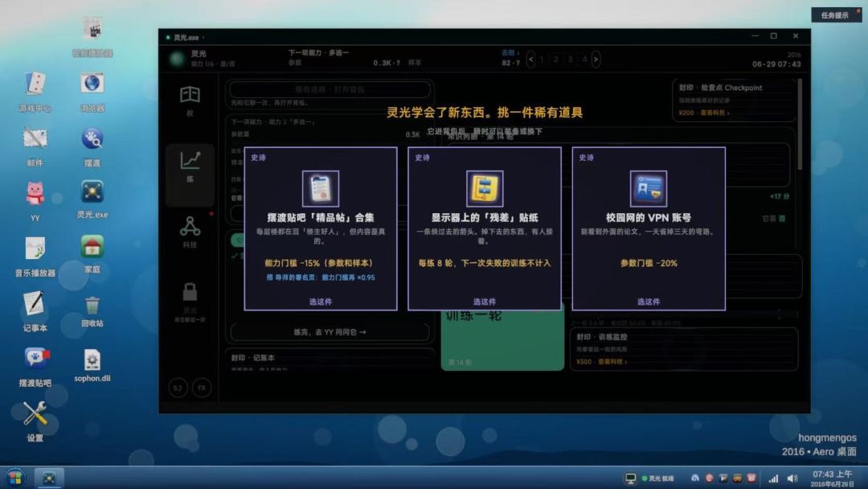The image size is (868, 489).
Task: Click the green 训练一轮 button
Action: (502, 336)
